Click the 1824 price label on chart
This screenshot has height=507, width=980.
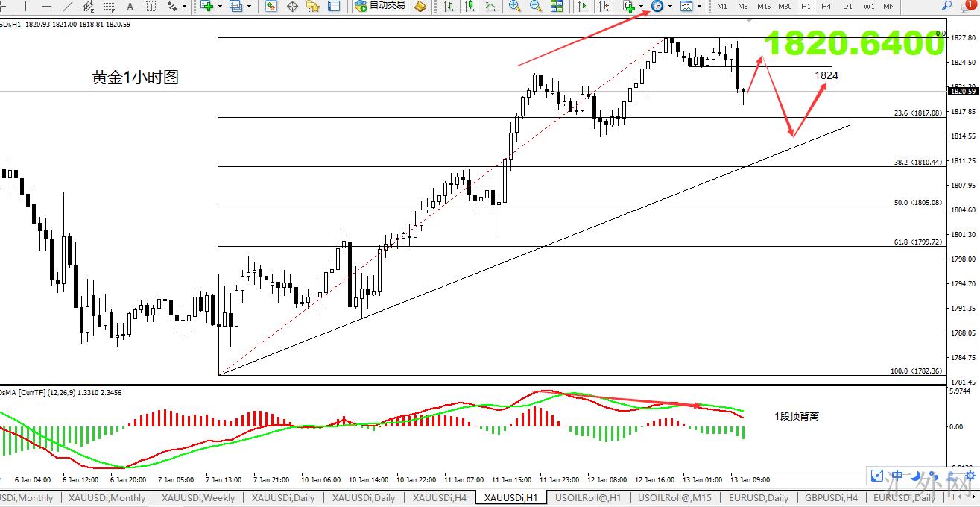[826, 75]
